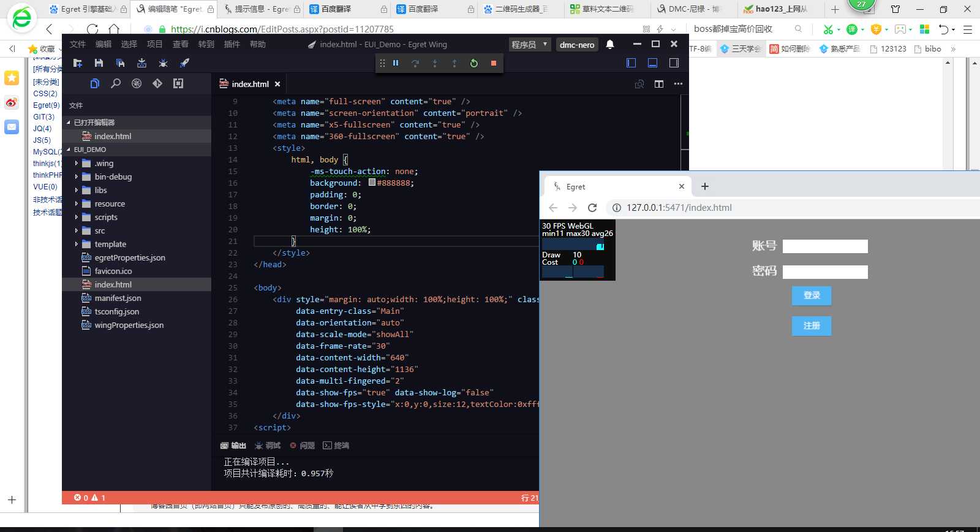Toggle the right side bar layout icon
Screen dimensions: 980x532
click(x=674, y=63)
